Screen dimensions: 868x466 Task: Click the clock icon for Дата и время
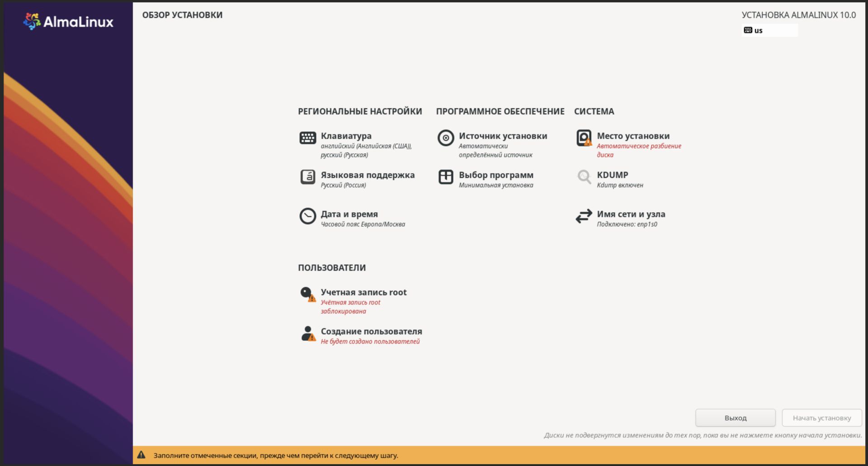pos(307,216)
